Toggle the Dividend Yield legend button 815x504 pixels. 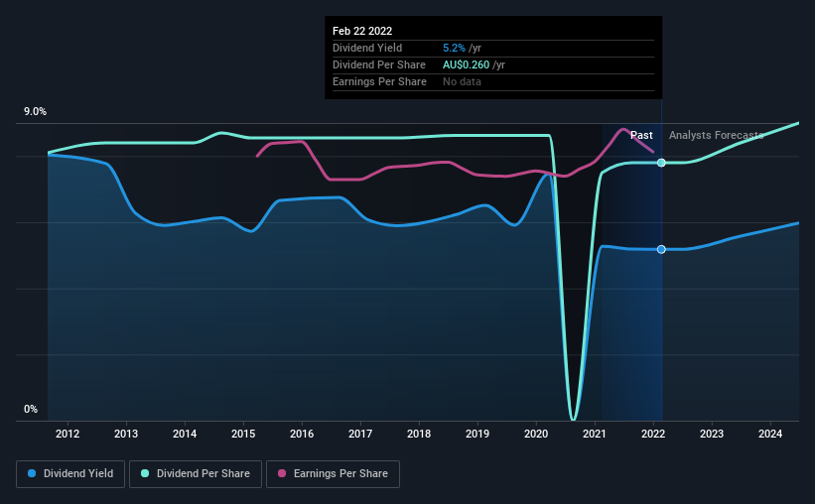point(70,474)
